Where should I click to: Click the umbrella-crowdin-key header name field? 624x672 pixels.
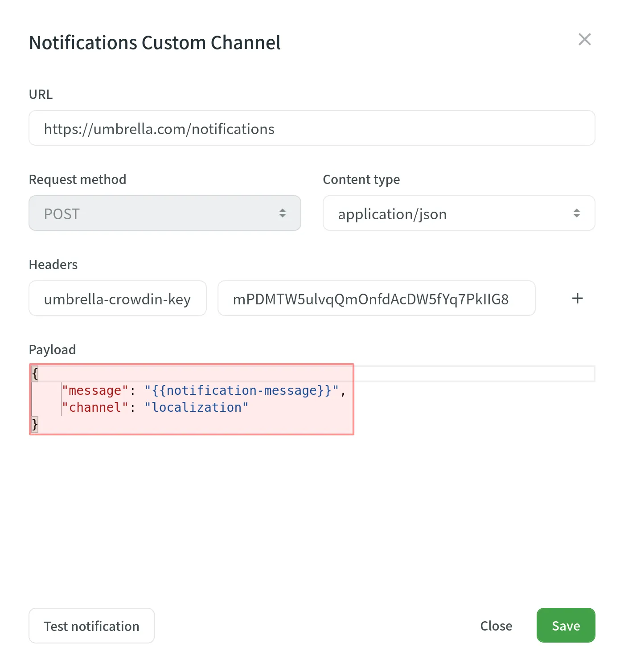118,299
